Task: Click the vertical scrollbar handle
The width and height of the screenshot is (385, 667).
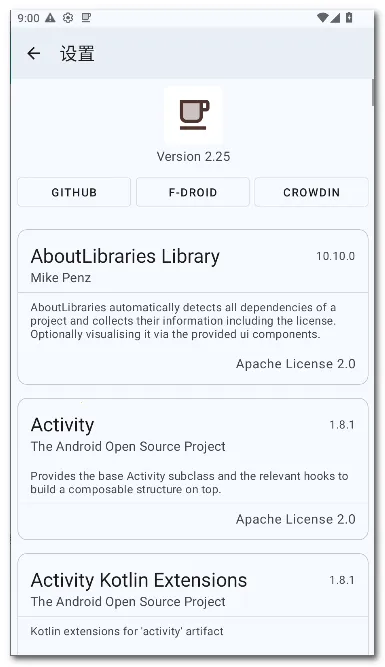Action: [x=373, y=92]
